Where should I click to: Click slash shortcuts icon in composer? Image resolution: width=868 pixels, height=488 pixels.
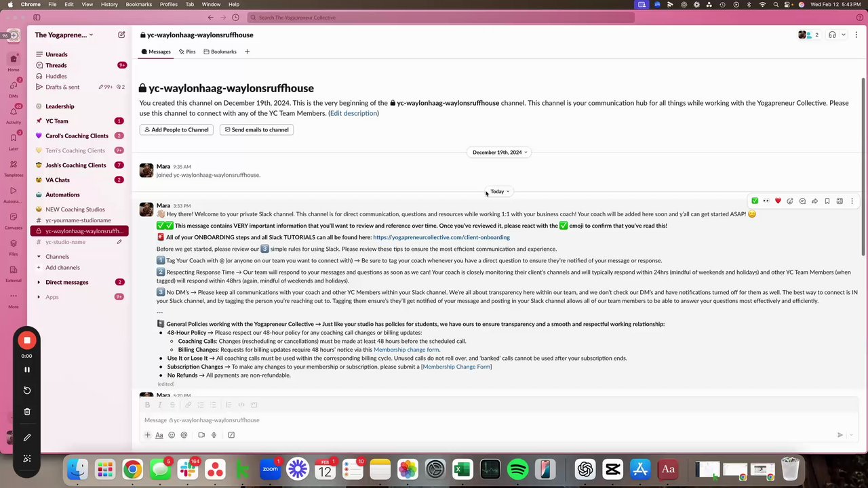click(x=231, y=435)
